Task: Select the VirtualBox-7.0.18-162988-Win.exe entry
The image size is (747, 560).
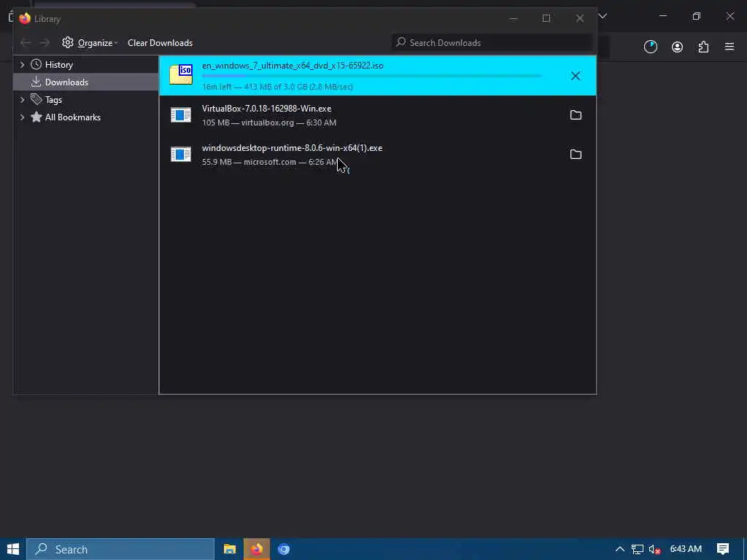Action: pyautogui.click(x=377, y=115)
